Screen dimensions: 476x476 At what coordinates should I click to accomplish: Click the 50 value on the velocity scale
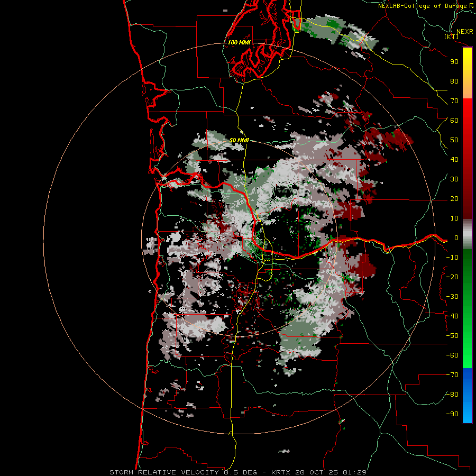(x=454, y=140)
